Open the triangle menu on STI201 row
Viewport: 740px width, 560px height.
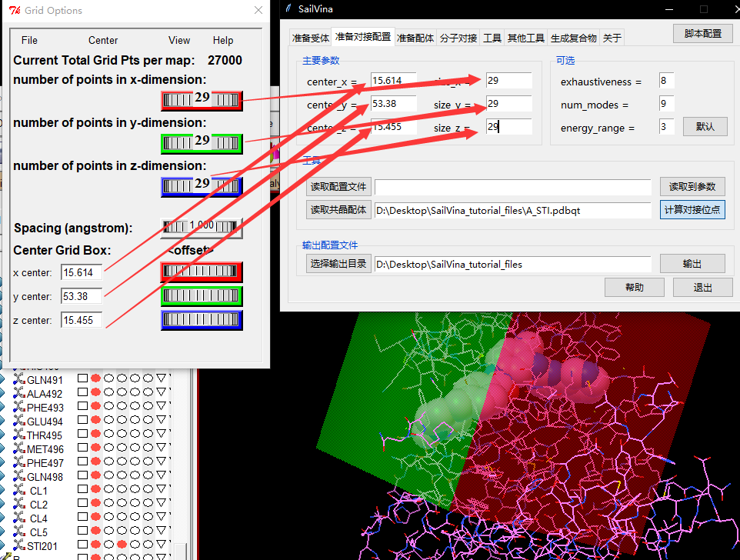pos(162,545)
